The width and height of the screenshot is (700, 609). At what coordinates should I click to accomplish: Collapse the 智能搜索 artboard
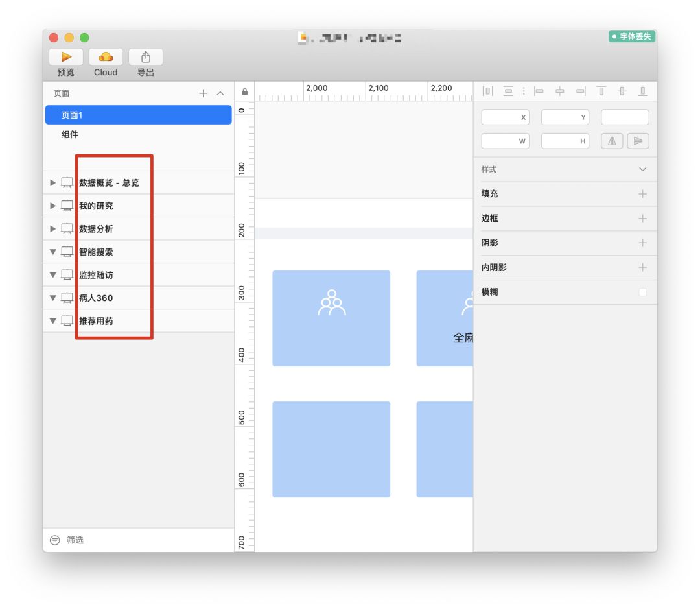tap(52, 252)
